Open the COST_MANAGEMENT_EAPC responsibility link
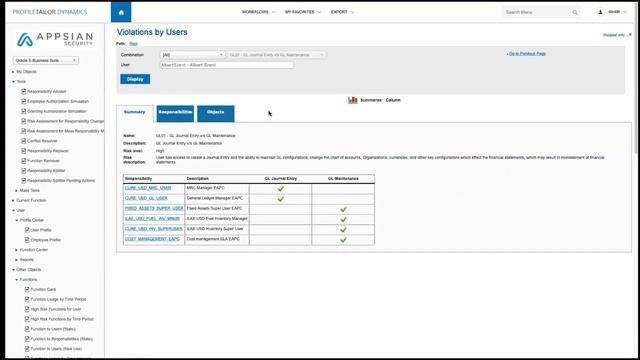The height and width of the screenshot is (360, 640). [x=152, y=239]
